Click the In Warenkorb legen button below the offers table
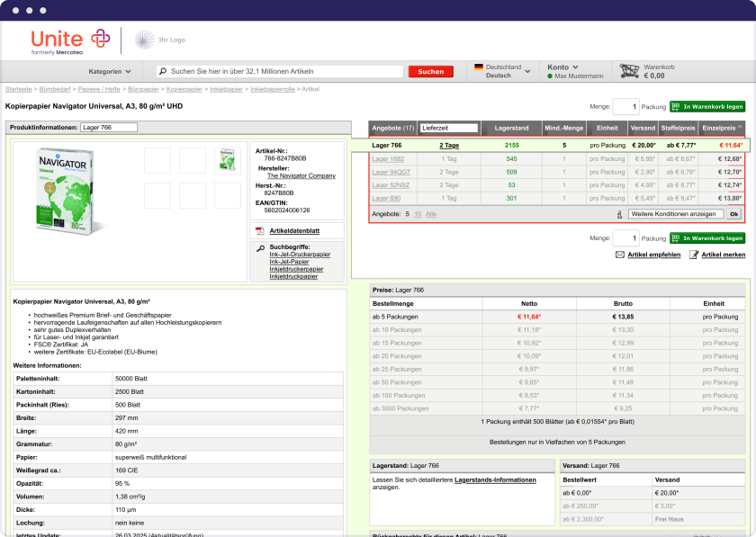Screen dimensions: 756x537 [707, 238]
